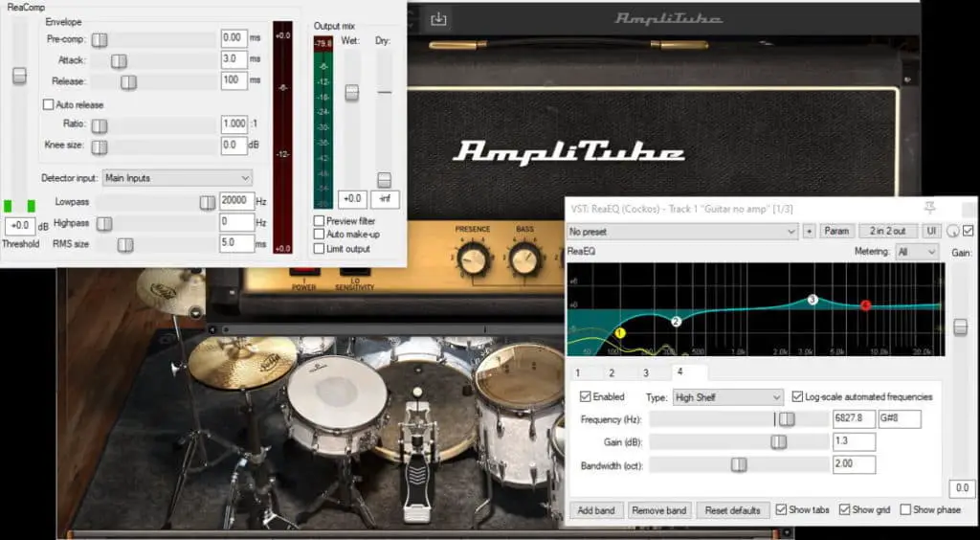Toggle the amp LO SENSITIVITY switch
This screenshot has height=540, width=980.
click(354, 273)
